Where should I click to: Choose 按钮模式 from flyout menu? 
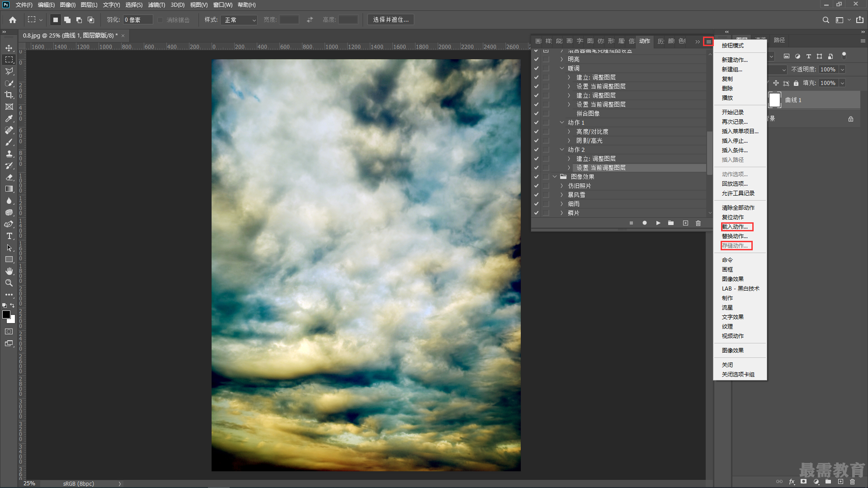(732, 46)
